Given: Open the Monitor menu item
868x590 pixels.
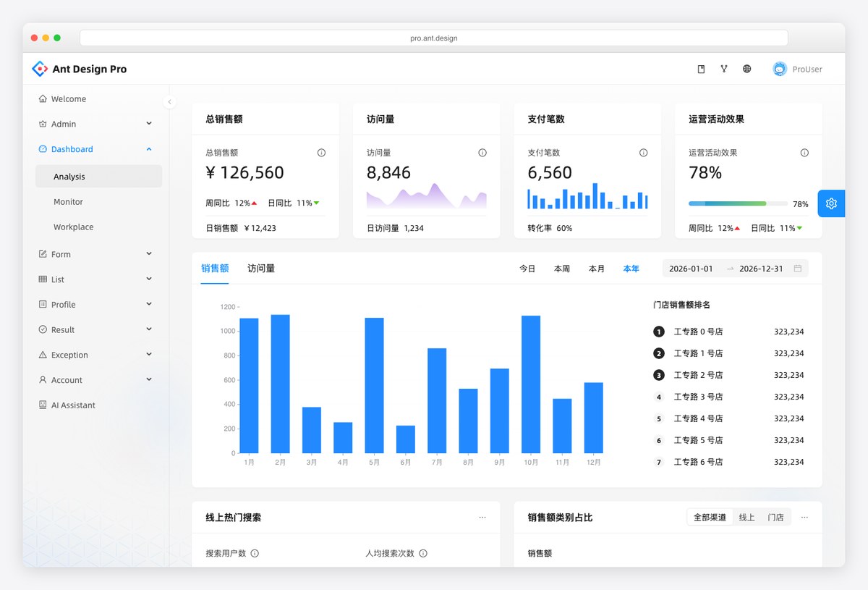Looking at the screenshot, I should pyautogui.click(x=98, y=202).
